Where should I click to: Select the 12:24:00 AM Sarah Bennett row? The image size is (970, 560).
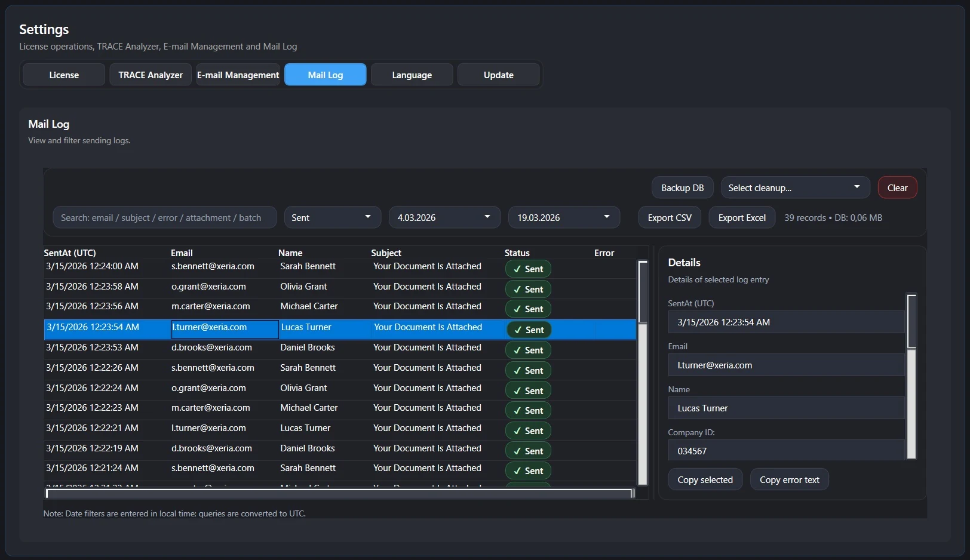308,267
